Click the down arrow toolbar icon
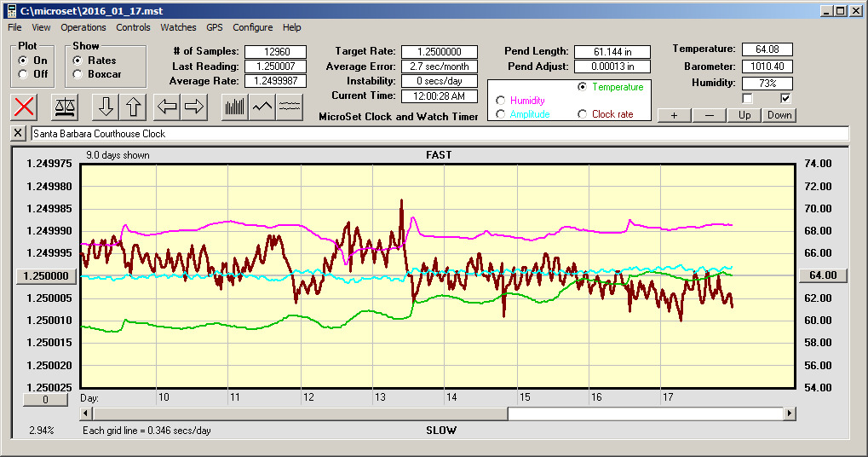 106,107
